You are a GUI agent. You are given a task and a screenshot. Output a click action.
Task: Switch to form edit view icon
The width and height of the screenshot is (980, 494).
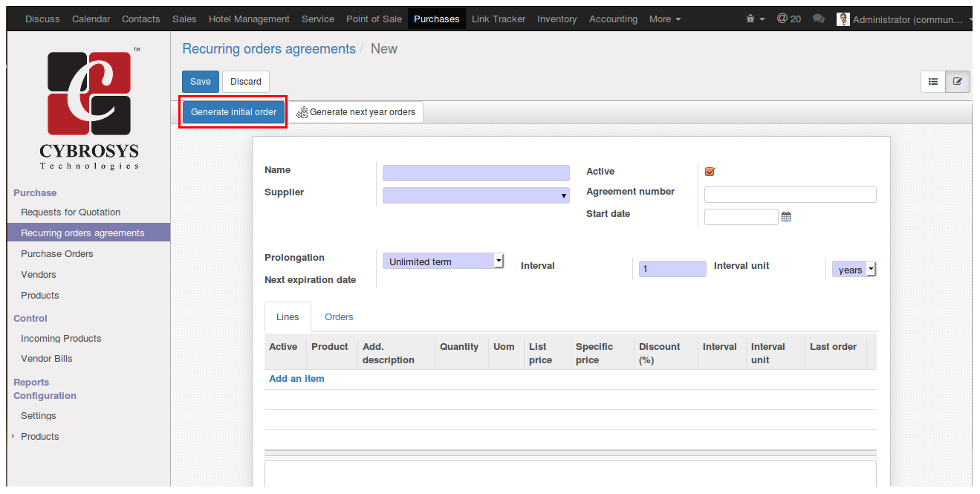(957, 82)
